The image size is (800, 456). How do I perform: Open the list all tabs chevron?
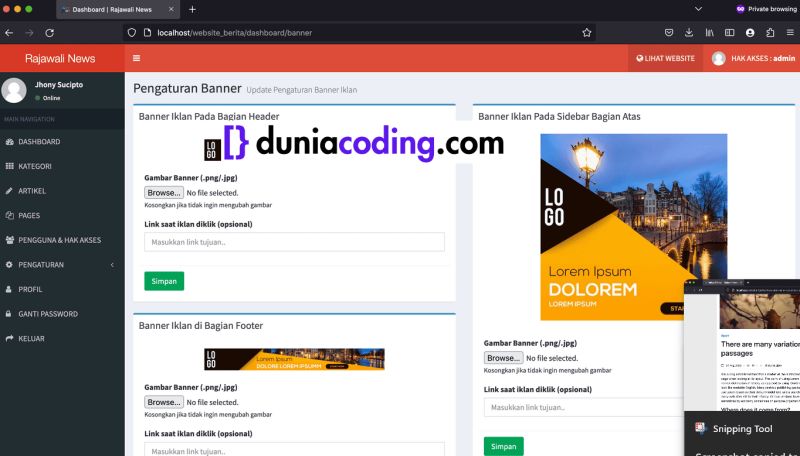pyautogui.click(x=698, y=9)
